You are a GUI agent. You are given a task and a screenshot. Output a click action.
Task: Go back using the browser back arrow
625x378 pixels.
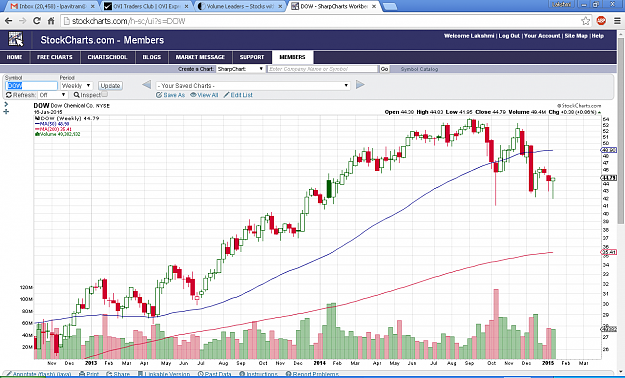pyautogui.click(x=9, y=21)
